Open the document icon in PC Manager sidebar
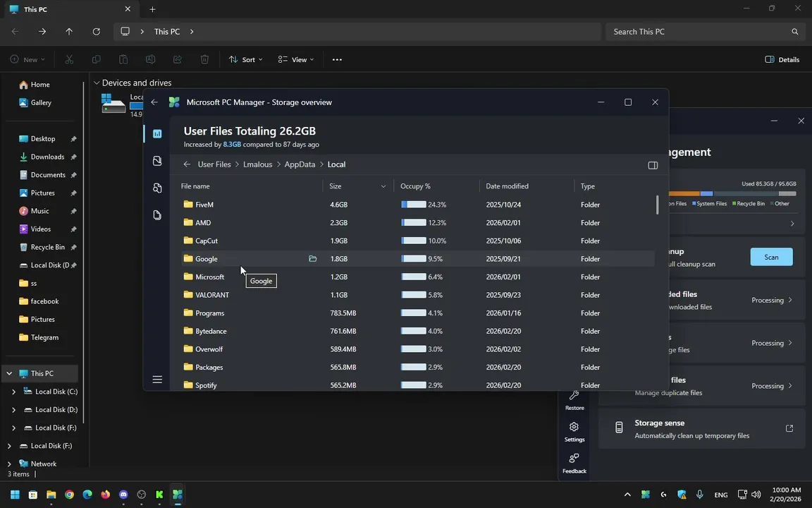 pyautogui.click(x=157, y=214)
